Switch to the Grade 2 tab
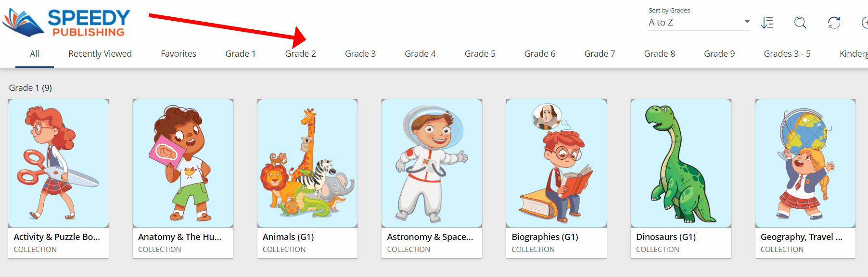The image size is (868, 277). 300,54
